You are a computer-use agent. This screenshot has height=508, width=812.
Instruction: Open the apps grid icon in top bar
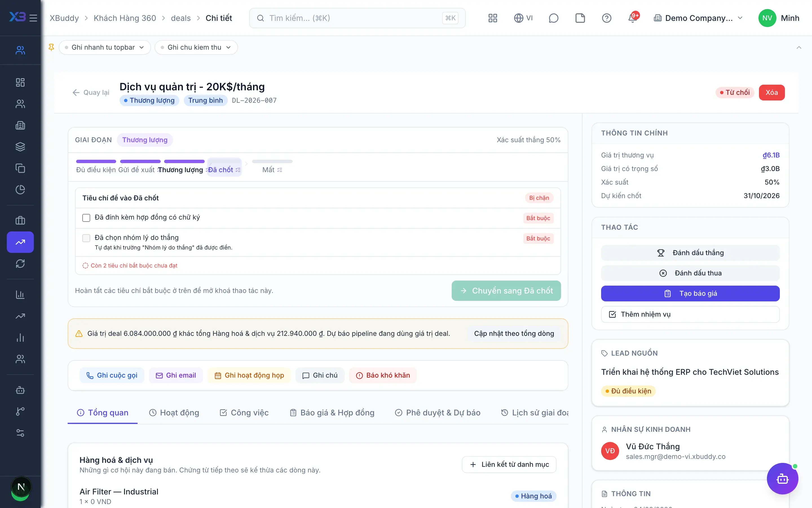(x=493, y=18)
